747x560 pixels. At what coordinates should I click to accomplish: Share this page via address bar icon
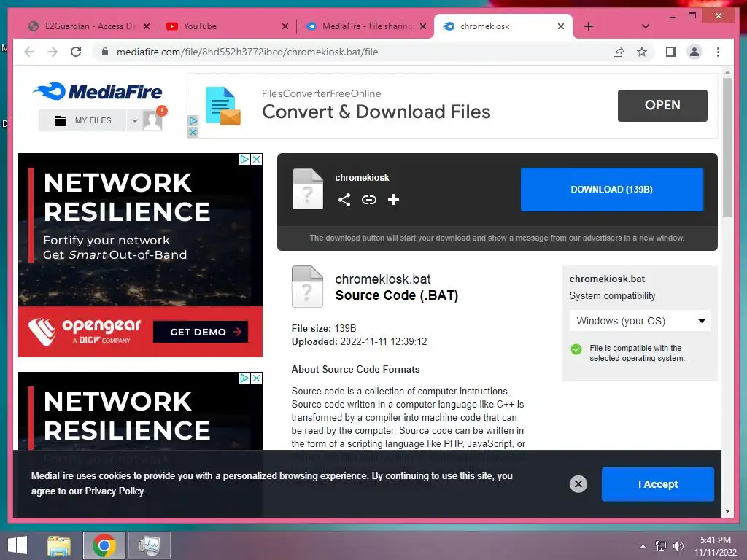click(x=619, y=52)
